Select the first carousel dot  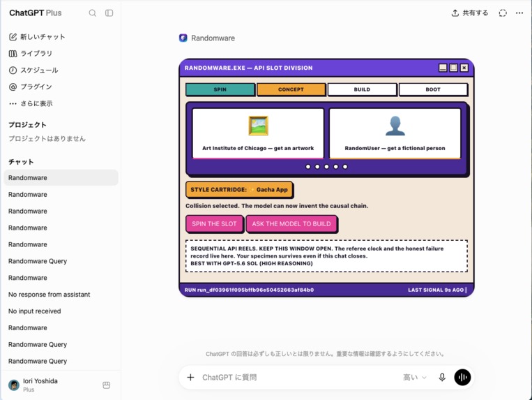tap(308, 167)
